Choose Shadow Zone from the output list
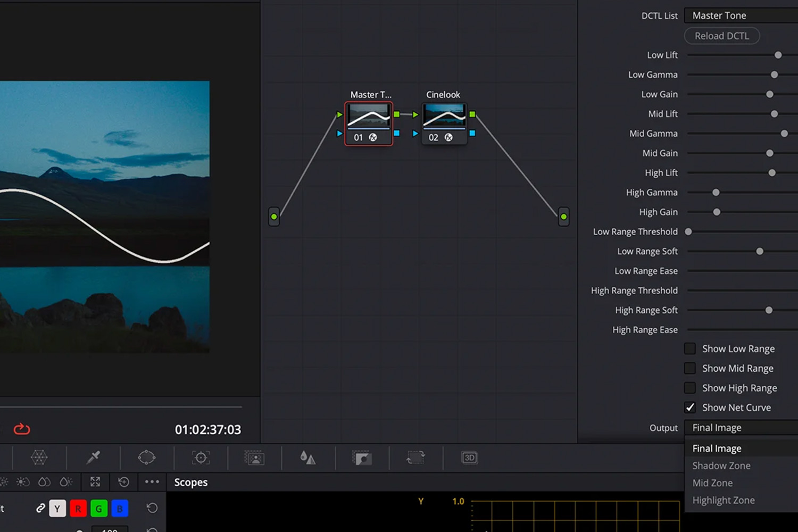 click(721, 465)
